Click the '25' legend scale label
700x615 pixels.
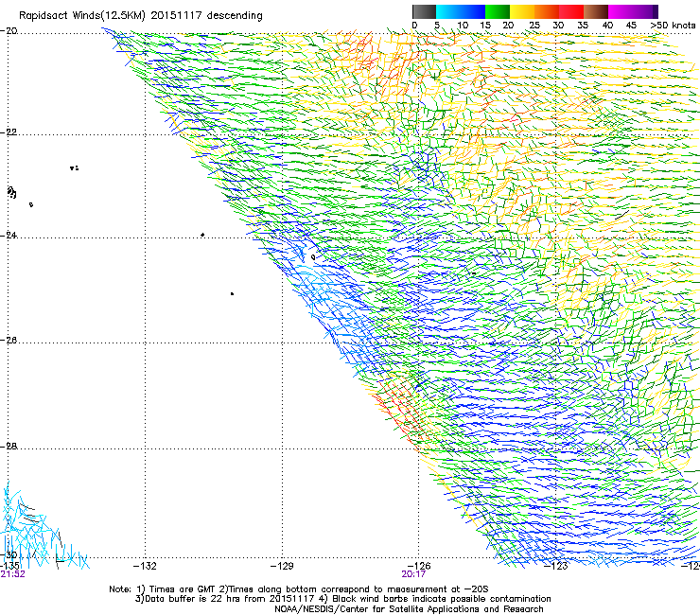(x=534, y=25)
